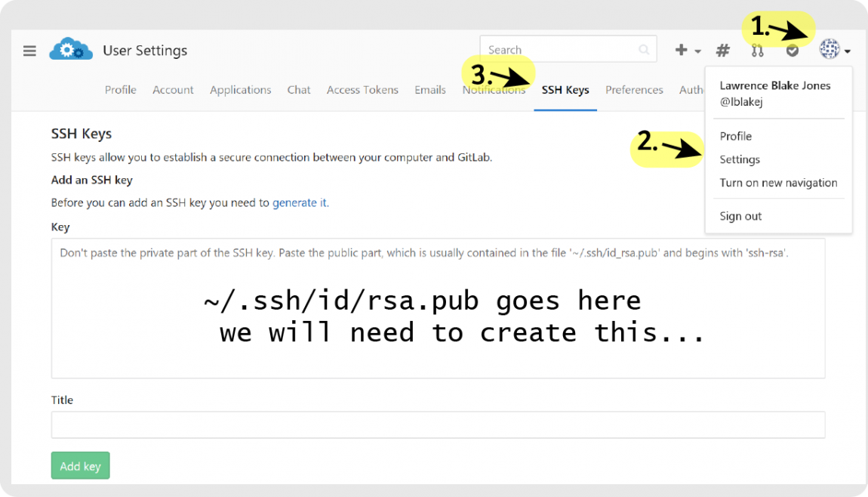Click the plus icon to create new
868x497 pixels.
click(x=682, y=51)
